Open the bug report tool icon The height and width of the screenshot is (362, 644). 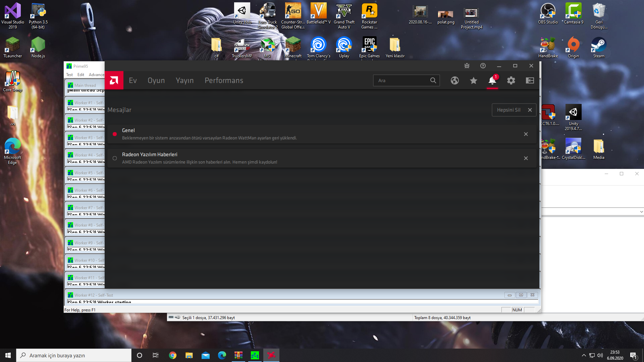[467, 66]
